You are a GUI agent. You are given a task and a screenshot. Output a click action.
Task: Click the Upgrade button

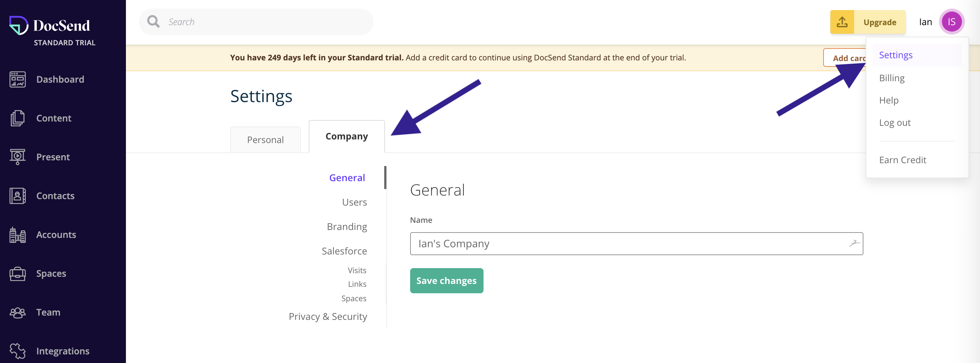[880, 22]
